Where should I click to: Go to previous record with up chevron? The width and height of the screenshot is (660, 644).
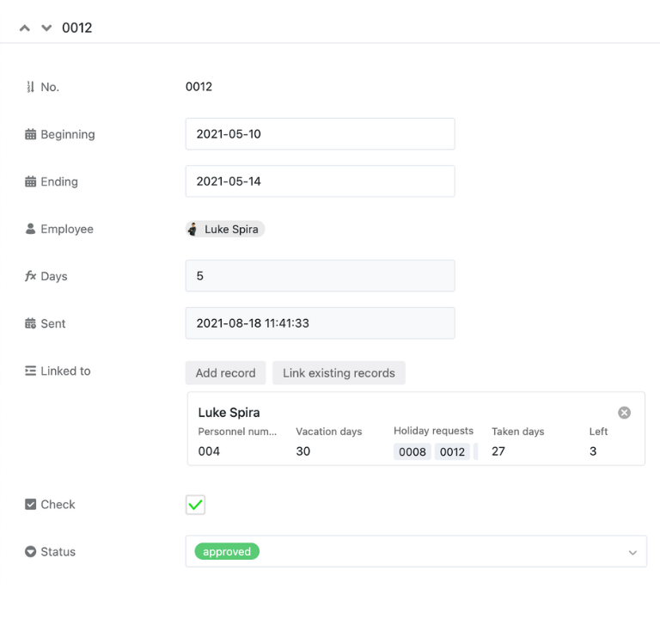[25, 28]
